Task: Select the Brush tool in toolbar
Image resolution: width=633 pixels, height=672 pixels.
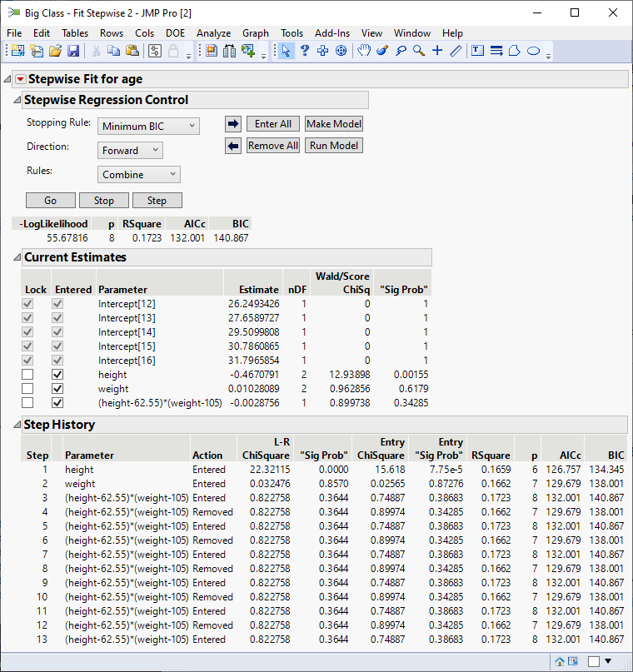Action: (382, 51)
